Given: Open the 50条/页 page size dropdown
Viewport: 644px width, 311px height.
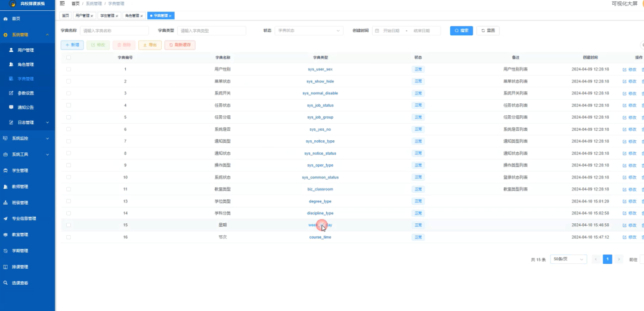Looking at the screenshot, I should [568, 259].
